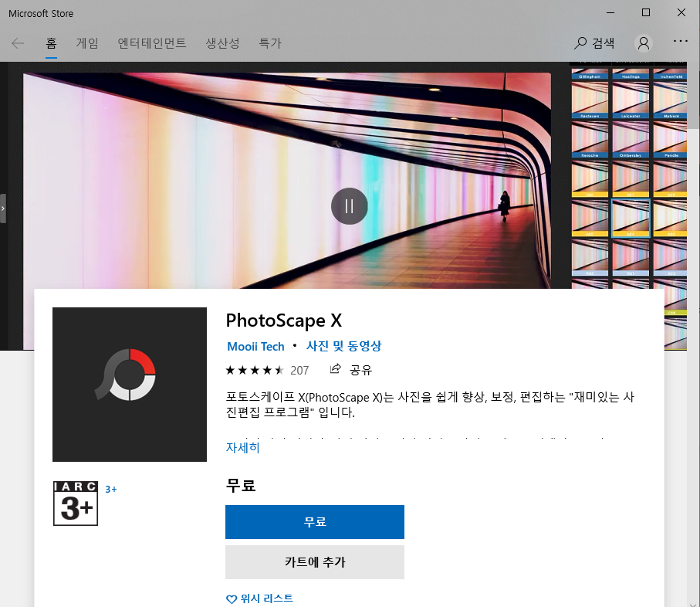Open the 홈 tab
Image resolution: width=700 pixels, height=607 pixels.
[x=52, y=43]
